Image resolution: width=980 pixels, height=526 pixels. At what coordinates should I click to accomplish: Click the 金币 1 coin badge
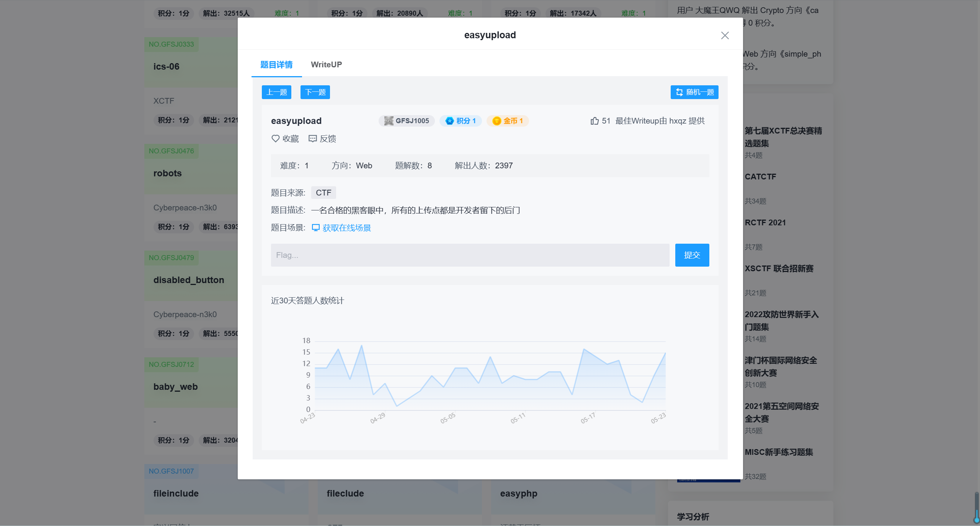(507, 121)
